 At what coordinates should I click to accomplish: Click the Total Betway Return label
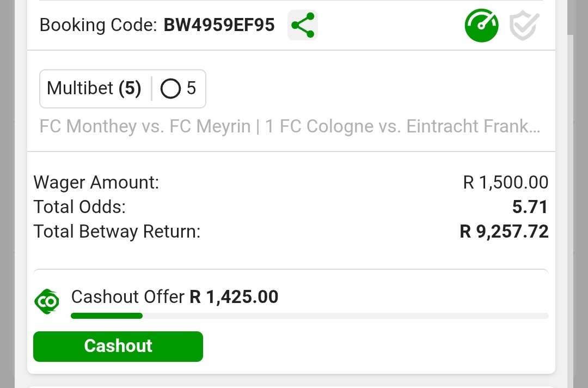click(117, 232)
